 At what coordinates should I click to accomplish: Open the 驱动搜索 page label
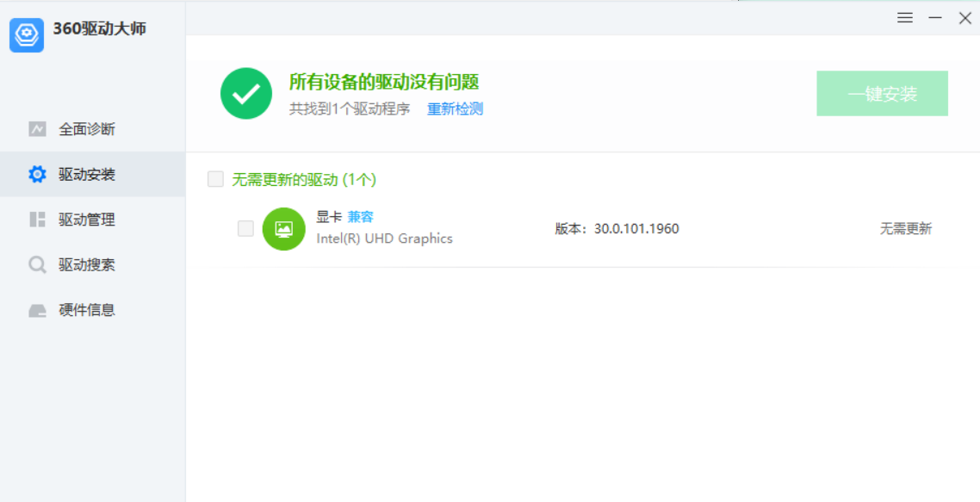click(86, 264)
